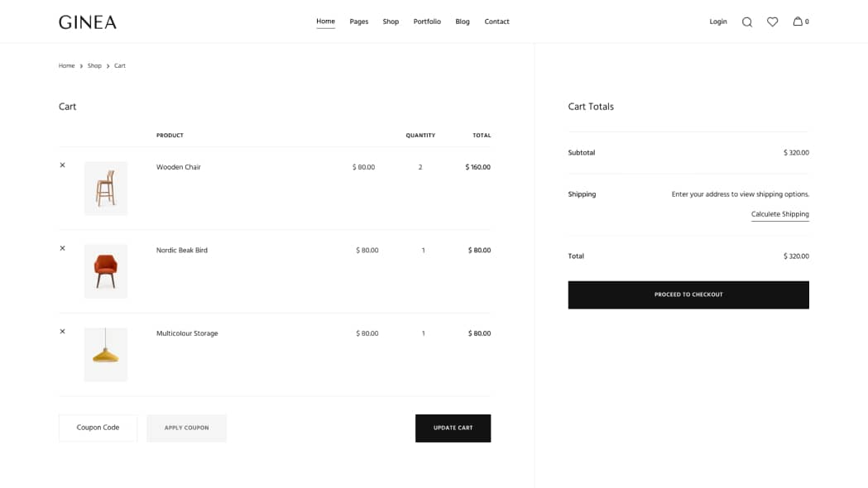Open the wishlist heart icon
868x488 pixels.
[x=772, y=22]
